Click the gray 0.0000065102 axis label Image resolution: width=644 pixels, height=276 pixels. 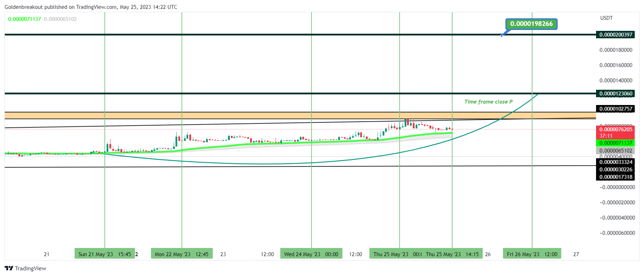616,150
